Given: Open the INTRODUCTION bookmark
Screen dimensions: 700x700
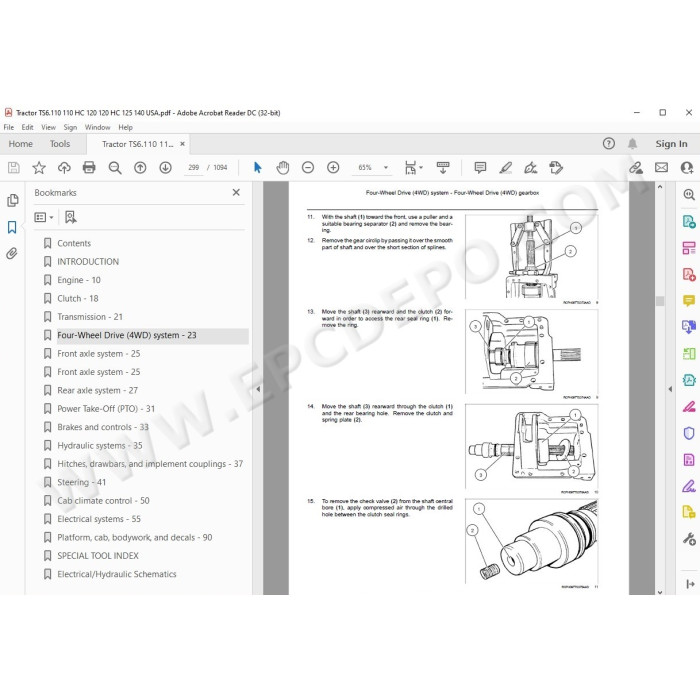Looking at the screenshot, I should [x=88, y=262].
